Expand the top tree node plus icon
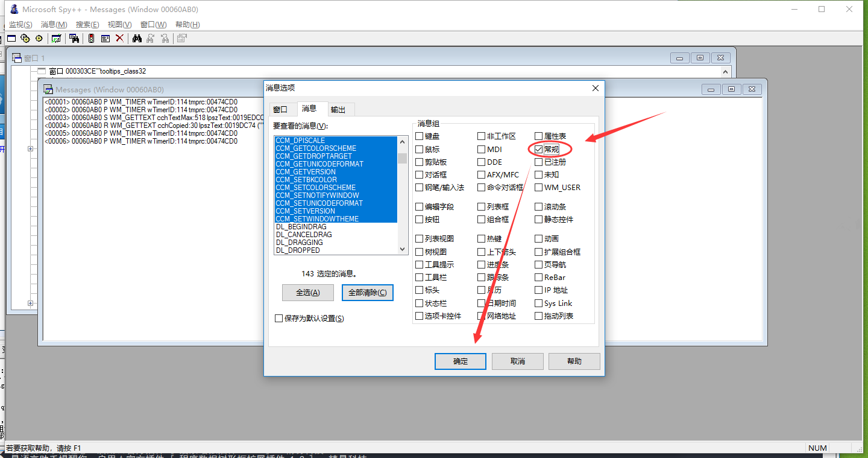Image resolution: width=868 pixels, height=458 pixels. 30,149
